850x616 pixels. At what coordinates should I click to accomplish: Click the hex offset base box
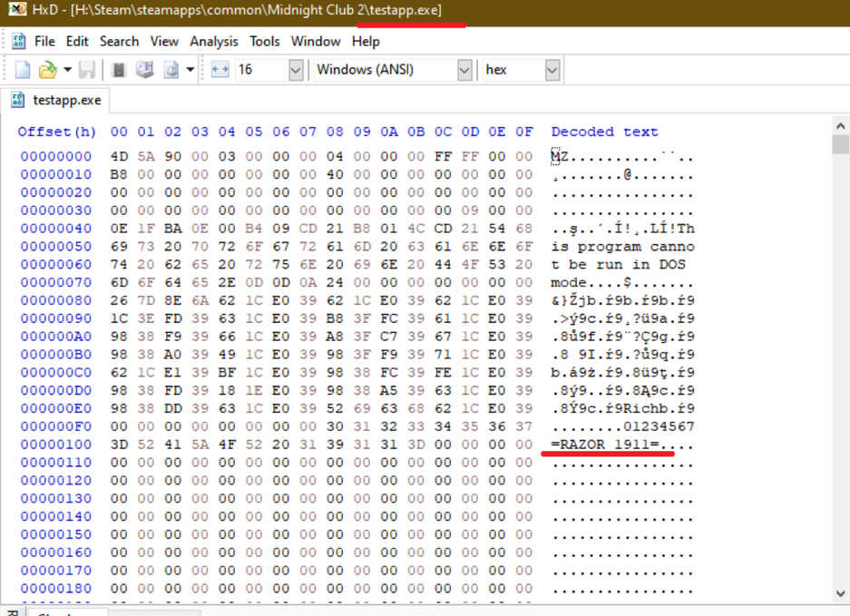tap(514, 70)
